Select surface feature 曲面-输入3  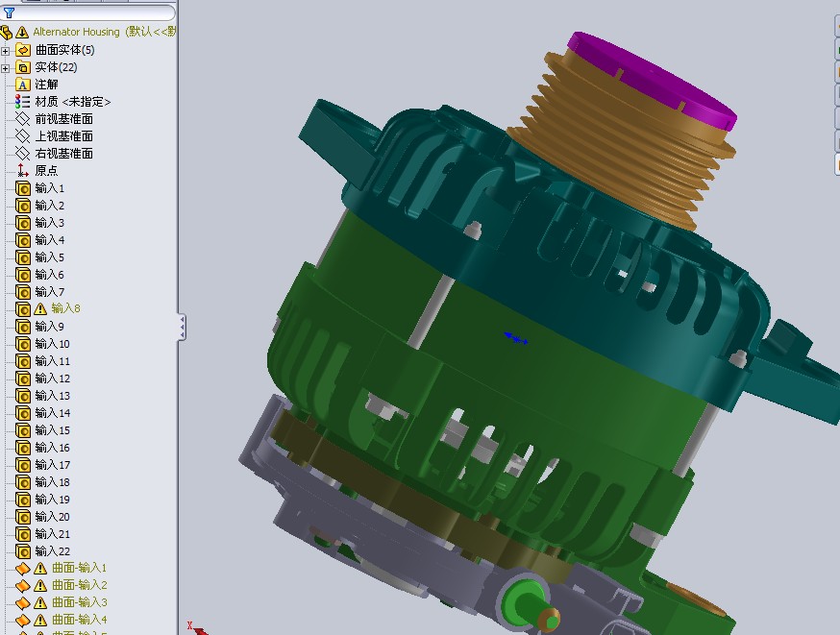79,601
